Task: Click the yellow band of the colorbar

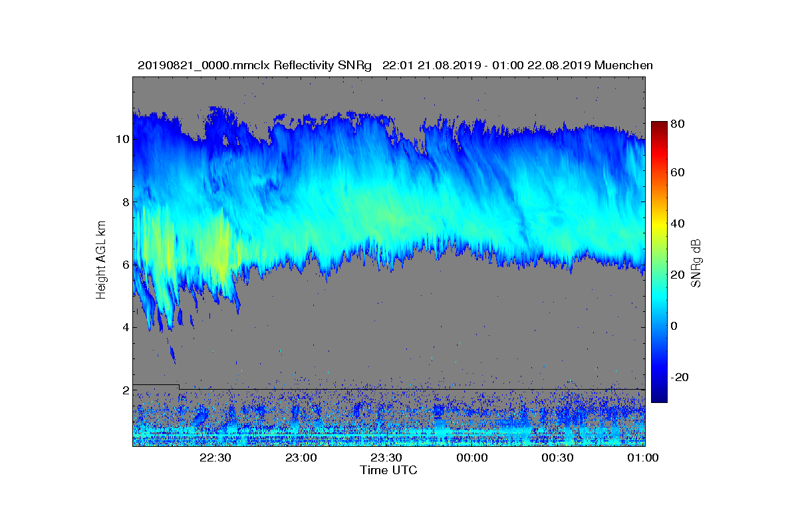Action: point(659,224)
